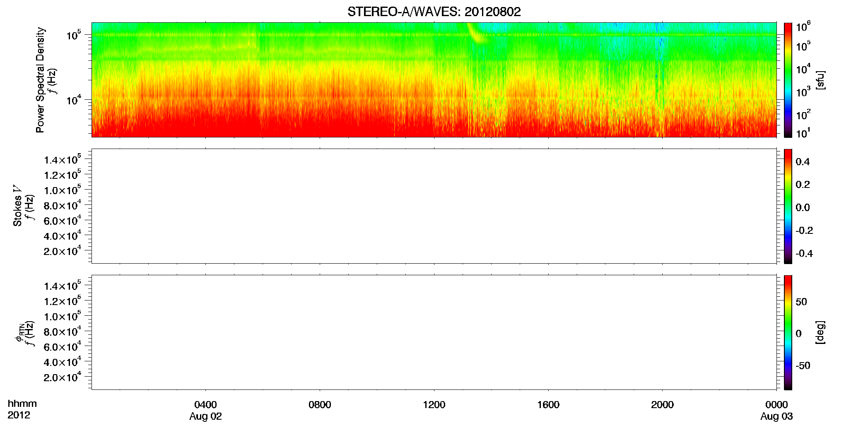Click the "hhmm" time format label
The height and width of the screenshot is (447, 868).
[x=22, y=404]
